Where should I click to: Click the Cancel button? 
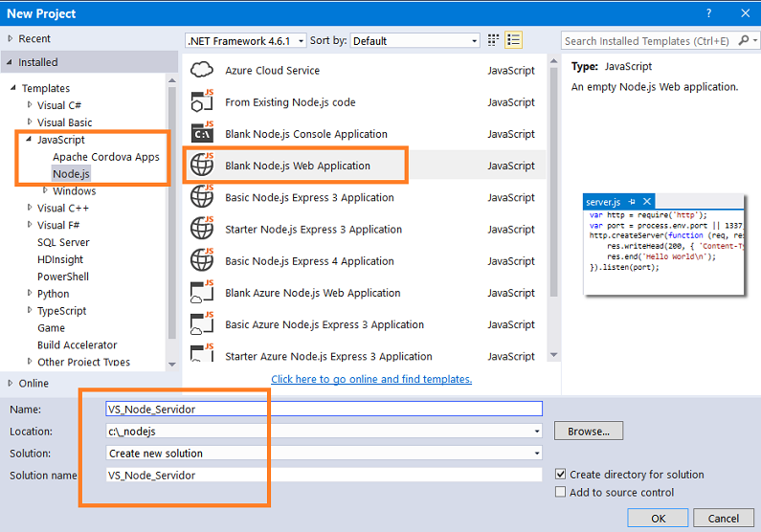pyautogui.click(x=723, y=519)
